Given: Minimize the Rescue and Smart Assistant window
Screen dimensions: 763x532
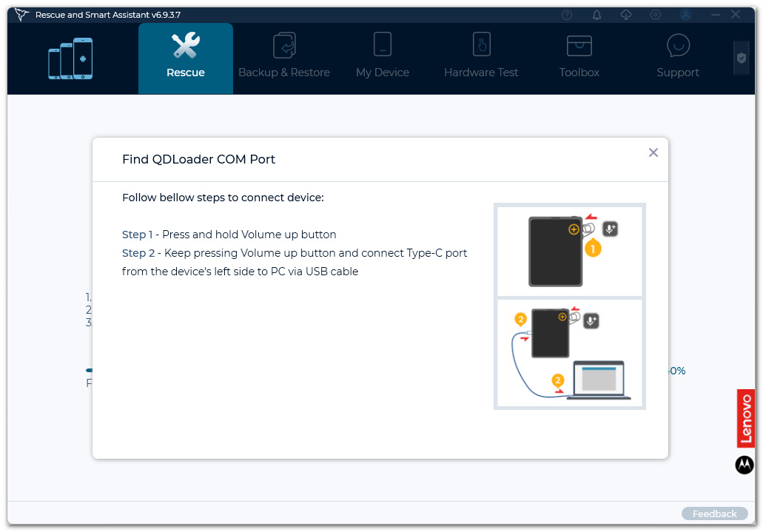Looking at the screenshot, I should 716,15.
